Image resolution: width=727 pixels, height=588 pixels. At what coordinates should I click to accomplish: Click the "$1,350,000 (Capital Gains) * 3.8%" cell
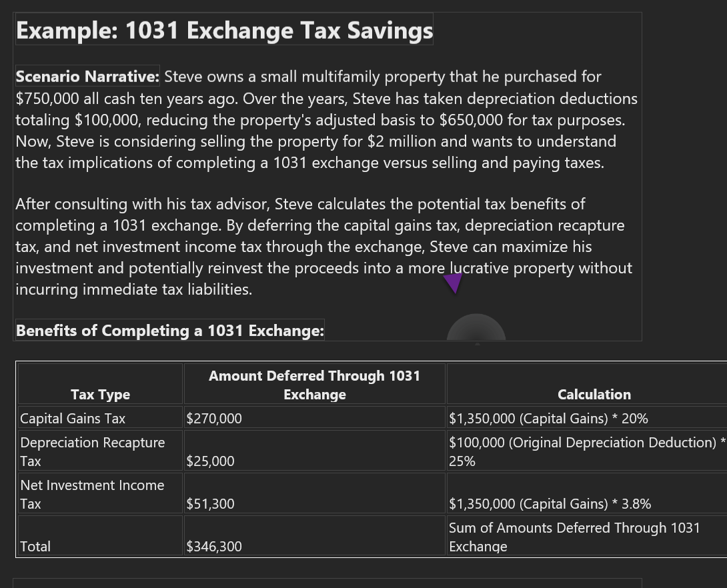(x=550, y=504)
